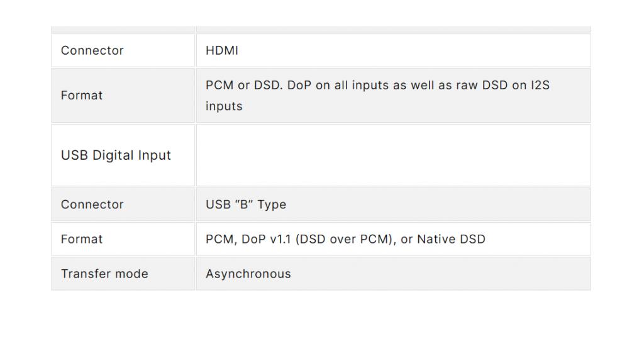This screenshot has height=341, width=644.
Task: Click the USB "B" Type value
Action: coord(246,204)
